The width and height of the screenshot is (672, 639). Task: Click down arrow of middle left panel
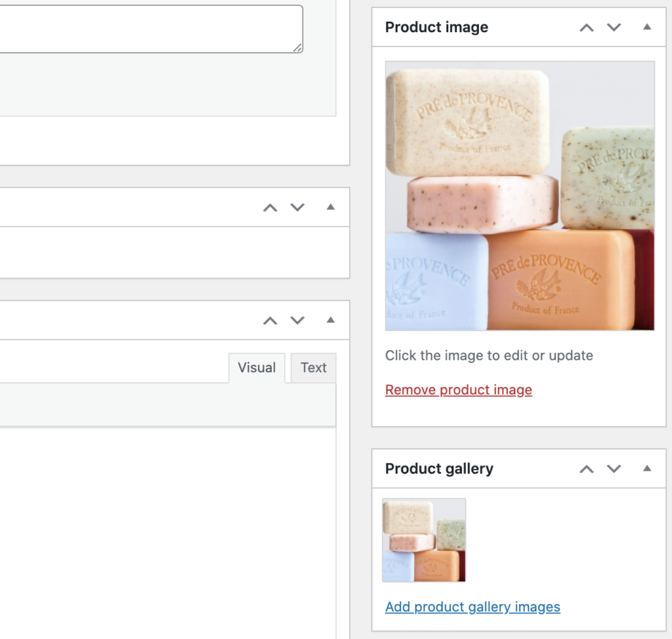pos(297,208)
